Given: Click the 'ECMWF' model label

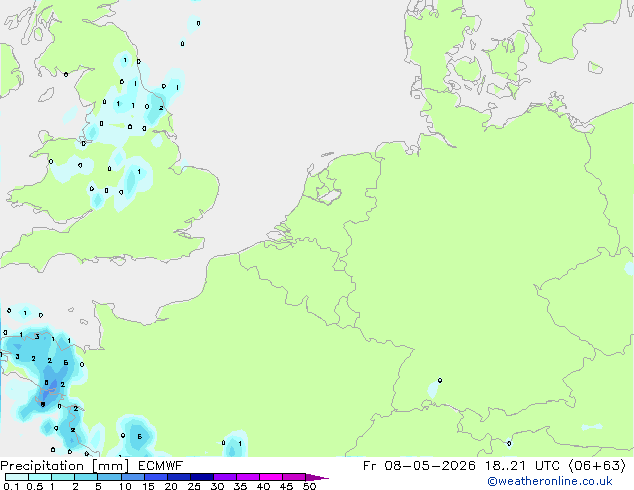Looking at the screenshot, I should [160, 466].
